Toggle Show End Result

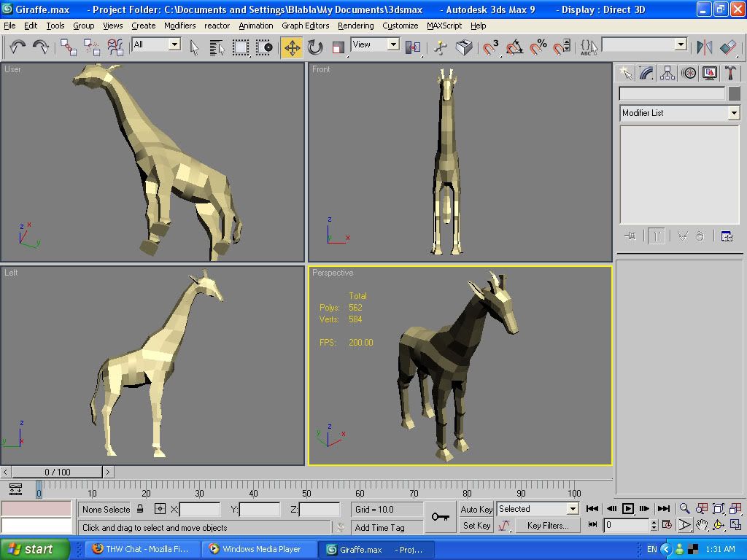[x=656, y=236]
